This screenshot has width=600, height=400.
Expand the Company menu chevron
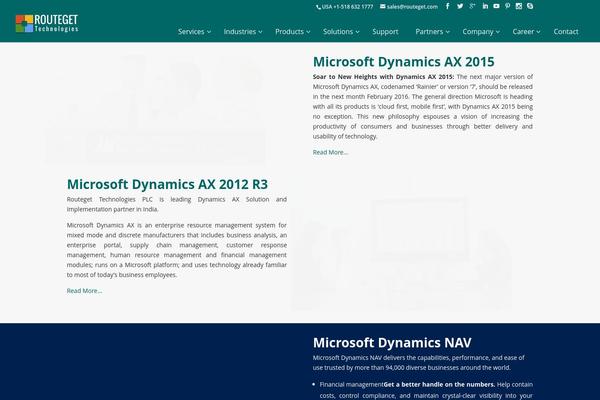(x=498, y=32)
